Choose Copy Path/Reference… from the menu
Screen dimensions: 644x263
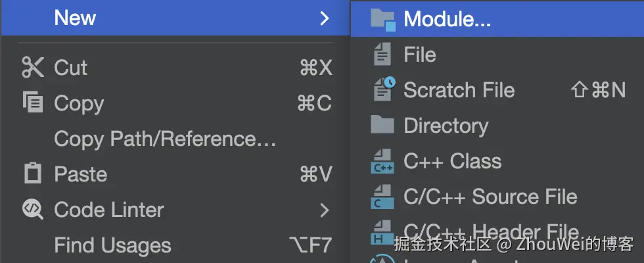pyautogui.click(x=165, y=139)
